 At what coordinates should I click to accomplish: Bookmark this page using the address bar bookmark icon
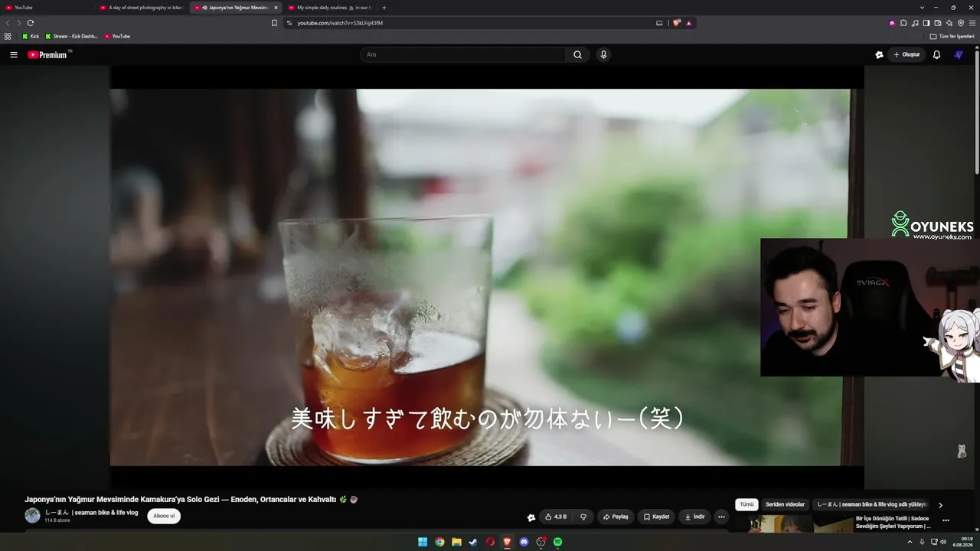coord(274,23)
